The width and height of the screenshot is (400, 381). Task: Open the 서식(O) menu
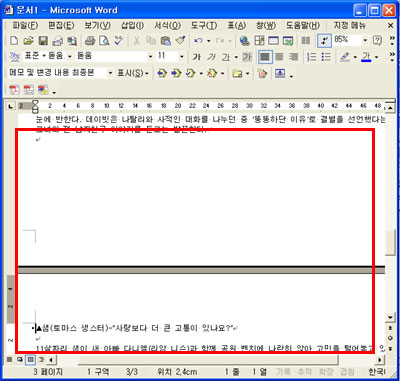[167, 25]
